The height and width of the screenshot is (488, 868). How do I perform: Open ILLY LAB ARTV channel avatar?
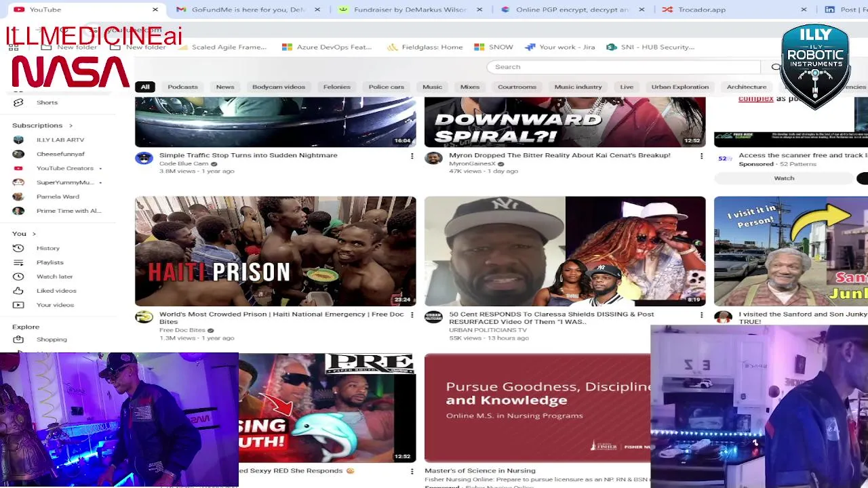click(x=18, y=140)
